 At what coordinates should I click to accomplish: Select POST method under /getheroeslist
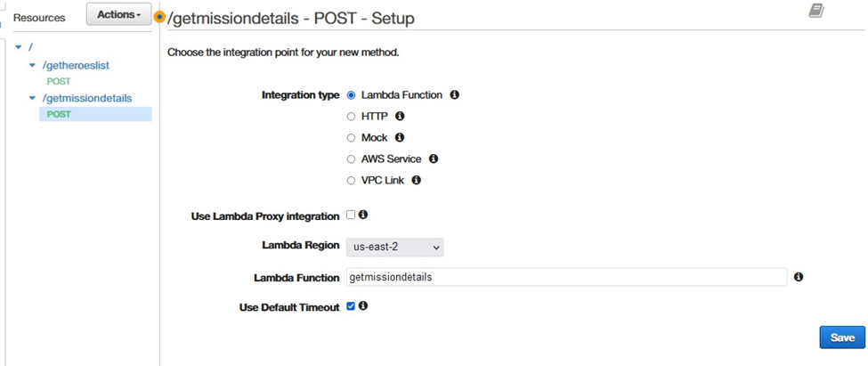[x=59, y=81]
